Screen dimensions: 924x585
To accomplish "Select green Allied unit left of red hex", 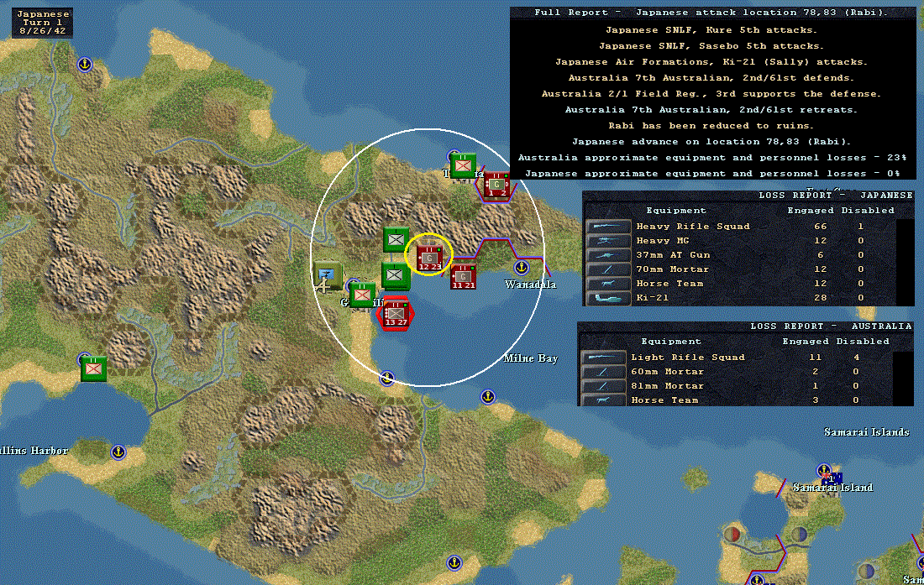I will (362, 295).
